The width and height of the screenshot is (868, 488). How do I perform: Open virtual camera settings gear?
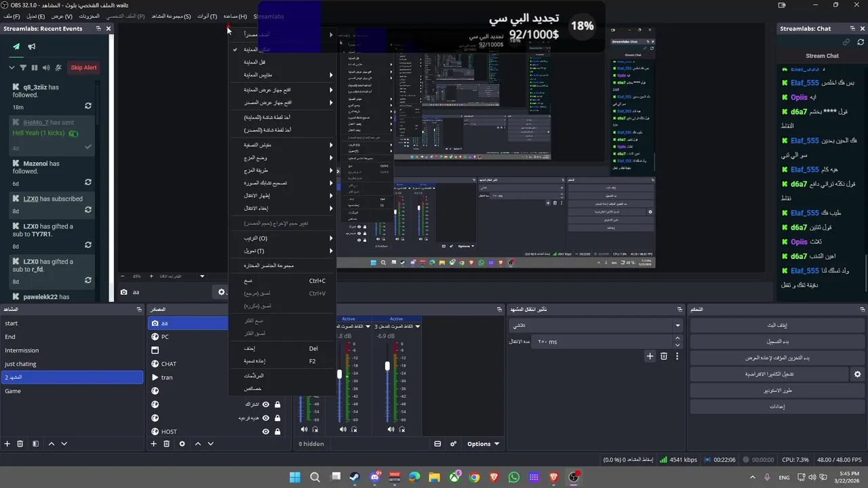coord(858,374)
